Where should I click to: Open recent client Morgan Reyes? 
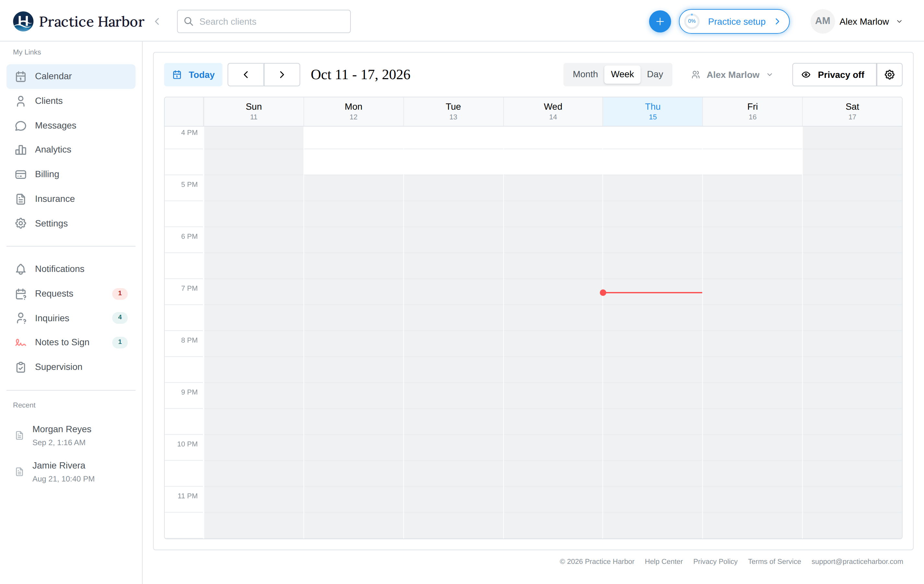click(71, 435)
